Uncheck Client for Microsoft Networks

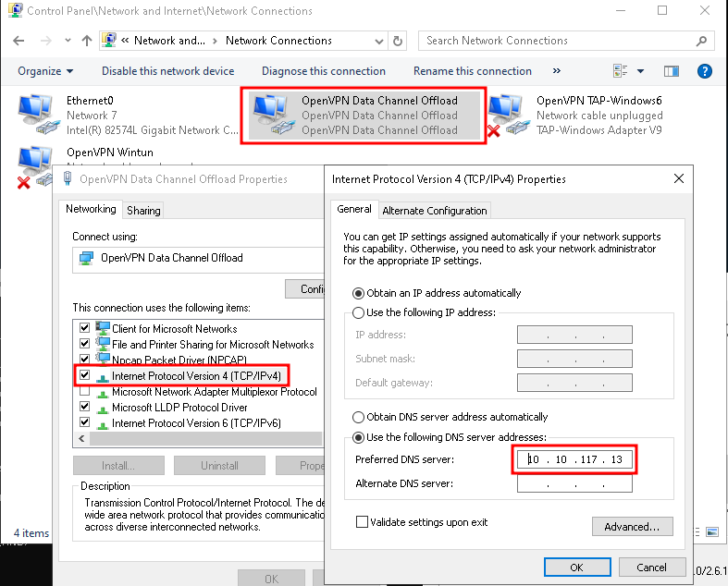85,328
